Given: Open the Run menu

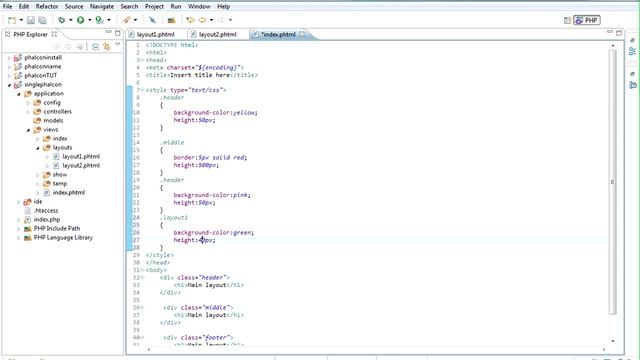Looking at the screenshot, I should pyautogui.click(x=176, y=7).
